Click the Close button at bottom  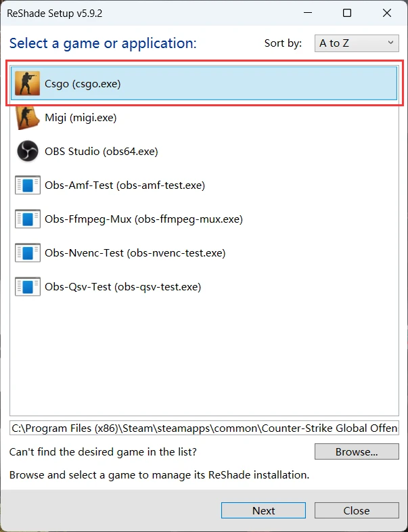point(357,511)
